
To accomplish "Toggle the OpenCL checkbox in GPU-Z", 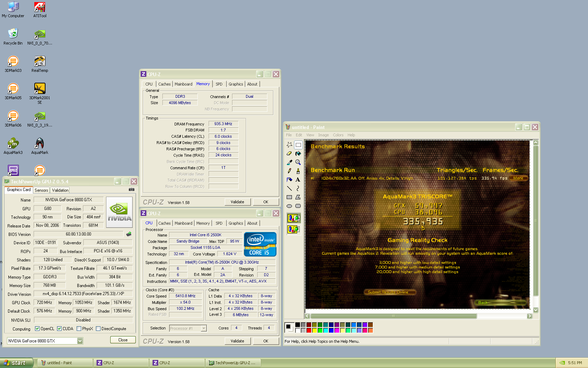I will tap(37, 329).
